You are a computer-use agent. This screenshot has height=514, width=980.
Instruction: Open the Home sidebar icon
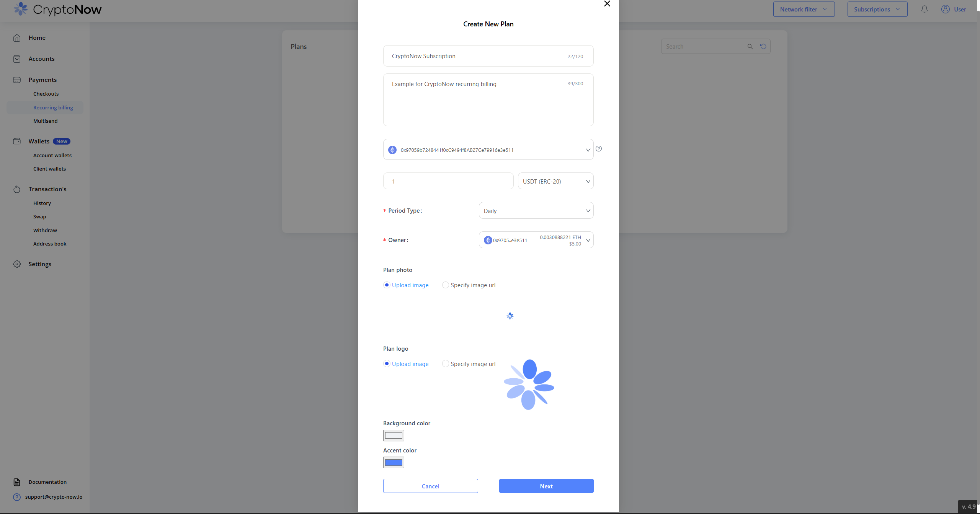[17, 38]
